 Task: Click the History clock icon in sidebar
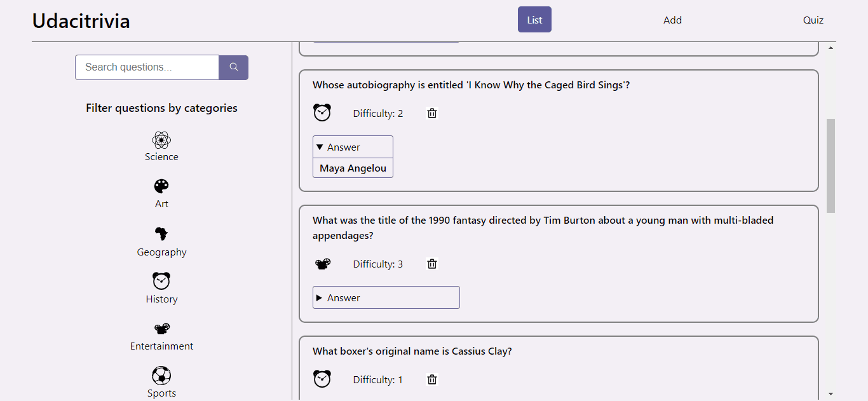pos(161,281)
